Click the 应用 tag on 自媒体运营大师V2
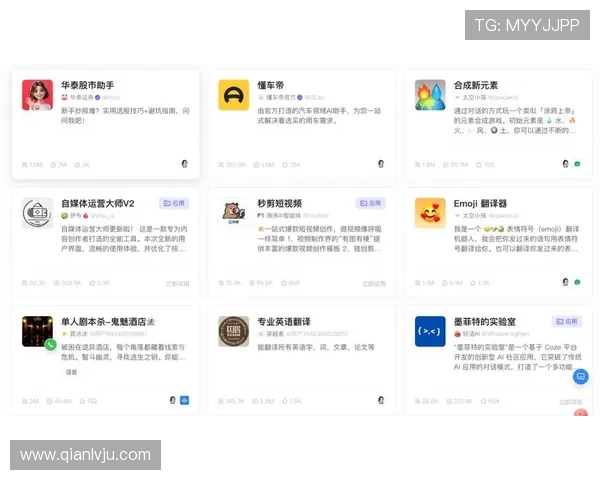Viewport: 600px width, 480px height. (x=174, y=203)
